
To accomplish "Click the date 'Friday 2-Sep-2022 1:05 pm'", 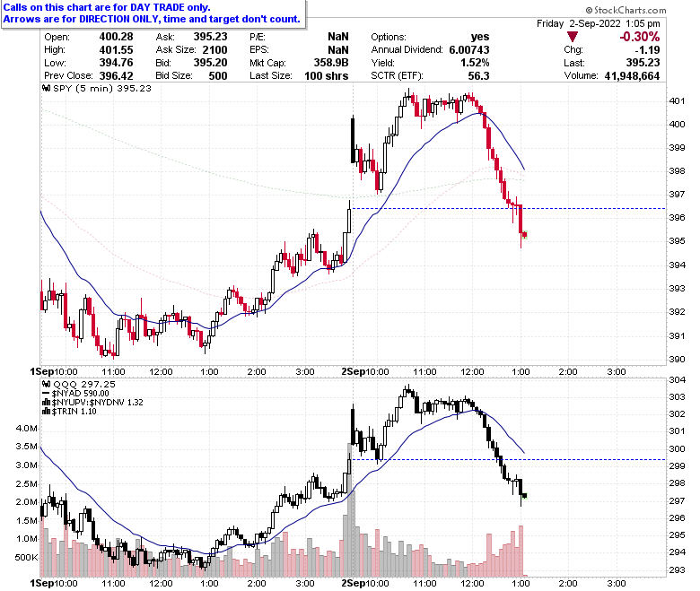I will pos(599,23).
